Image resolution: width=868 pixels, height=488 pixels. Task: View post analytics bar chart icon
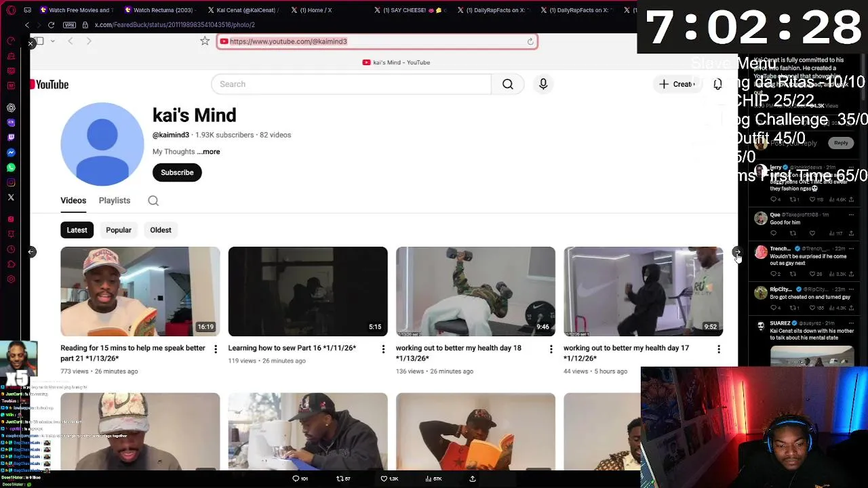click(433, 479)
